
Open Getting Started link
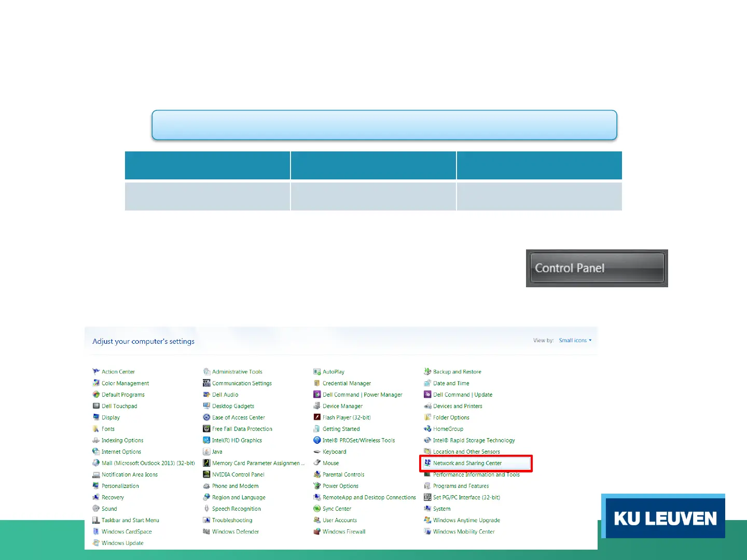coord(341,429)
